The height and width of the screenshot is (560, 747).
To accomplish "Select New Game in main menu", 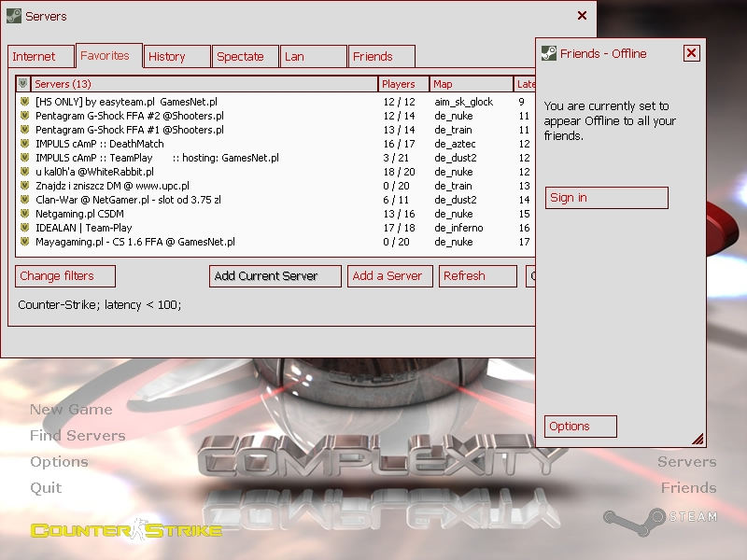I will (71, 409).
